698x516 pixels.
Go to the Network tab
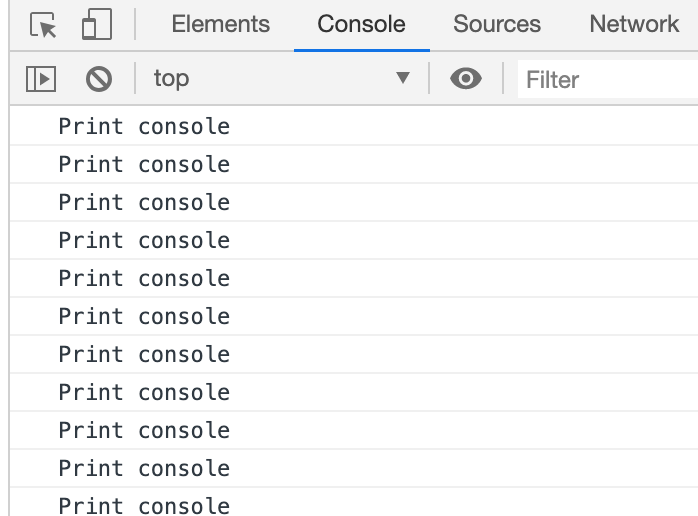(634, 24)
